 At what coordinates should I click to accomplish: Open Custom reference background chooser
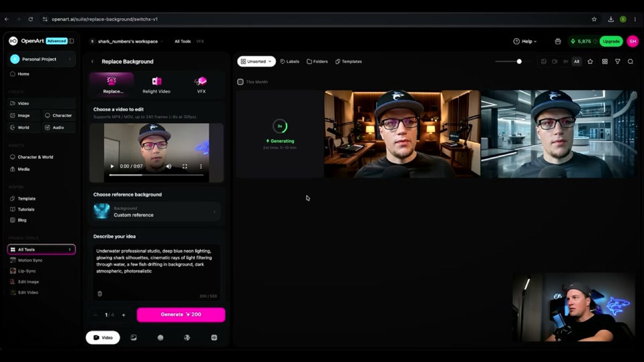[156, 211]
